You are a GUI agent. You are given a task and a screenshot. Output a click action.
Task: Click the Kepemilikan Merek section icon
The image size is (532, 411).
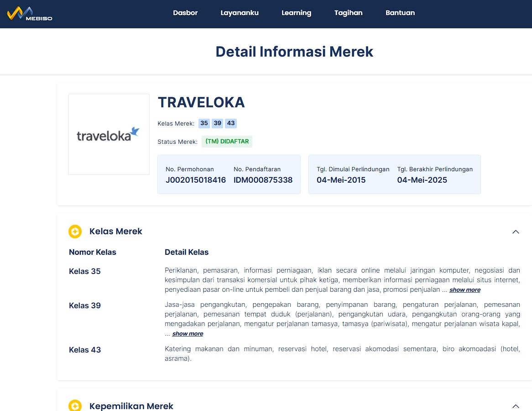pyautogui.click(x=75, y=406)
